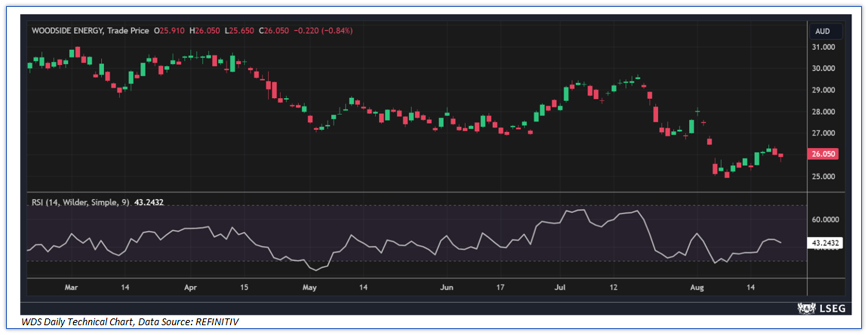Image resolution: width=868 pixels, height=335 pixels.
Task: Click the change value -0.220 (-0.84%)
Action: 323,31
